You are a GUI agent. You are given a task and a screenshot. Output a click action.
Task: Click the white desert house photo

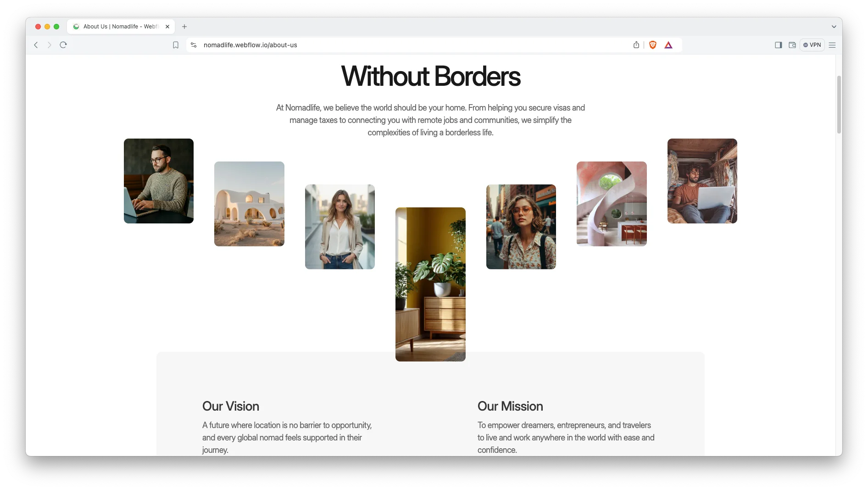(249, 204)
